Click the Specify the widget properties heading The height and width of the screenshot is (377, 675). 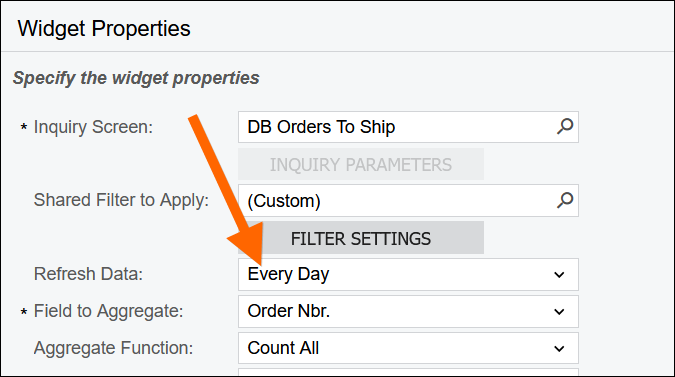(x=136, y=78)
